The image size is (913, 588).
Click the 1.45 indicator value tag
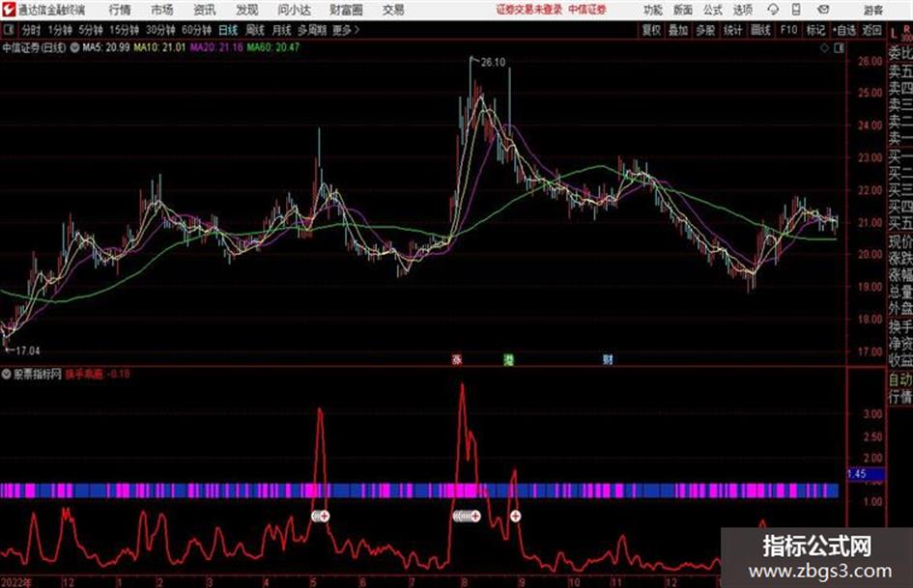tap(866, 474)
